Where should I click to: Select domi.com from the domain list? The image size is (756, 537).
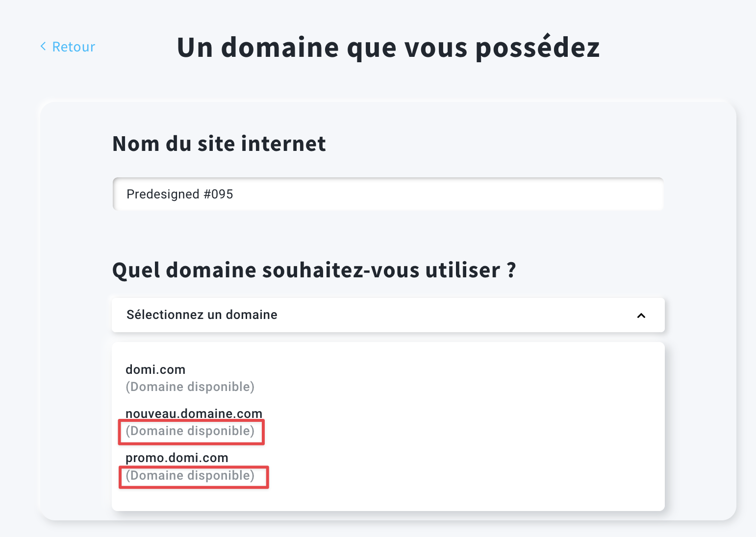pyautogui.click(x=155, y=369)
